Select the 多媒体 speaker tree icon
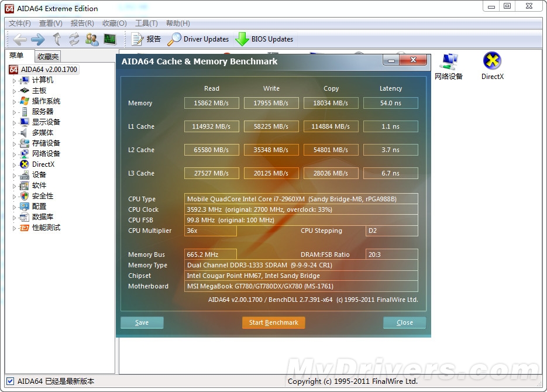Screen dimensions: 547x392 point(24,133)
